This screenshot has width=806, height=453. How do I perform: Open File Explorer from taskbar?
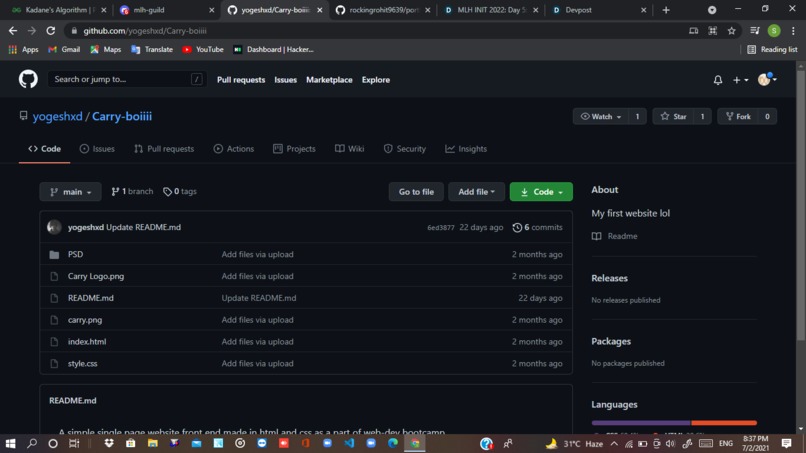pos(153,443)
